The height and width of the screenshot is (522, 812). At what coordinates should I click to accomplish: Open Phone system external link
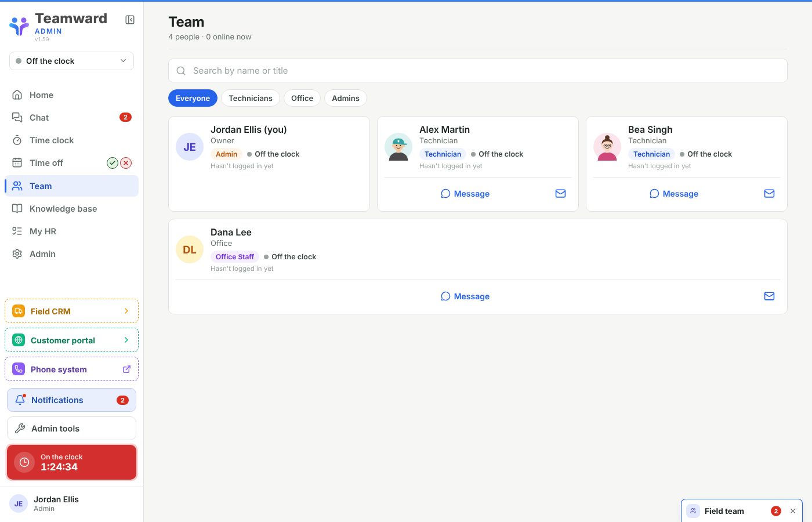pyautogui.click(x=71, y=369)
